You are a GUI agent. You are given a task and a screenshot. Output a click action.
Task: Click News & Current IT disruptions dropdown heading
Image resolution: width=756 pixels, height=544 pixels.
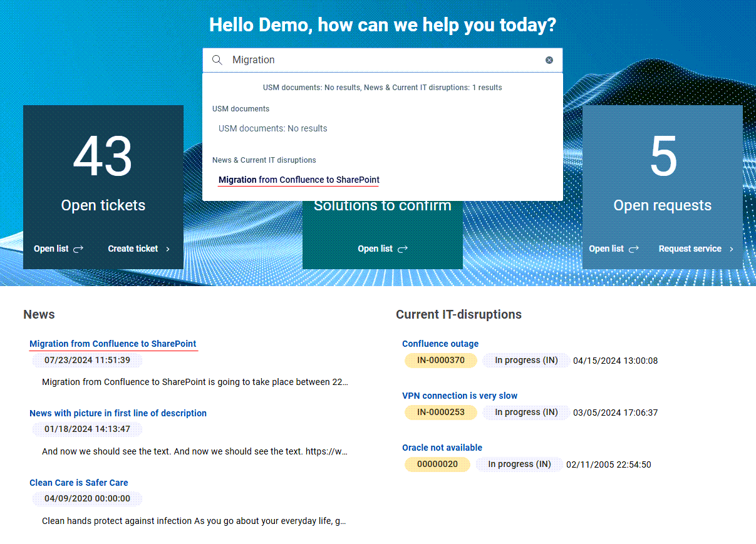[264, 160]
